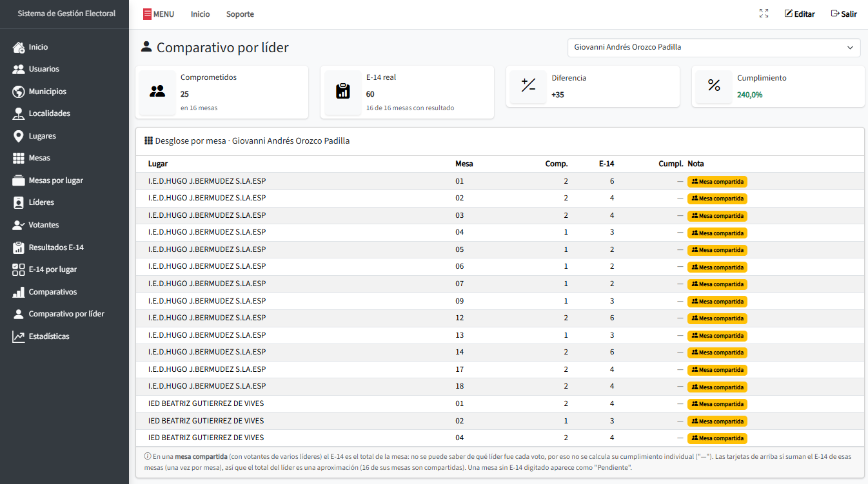
Task: Click the Mesas por lugar box icon
Action: [18, 180]
